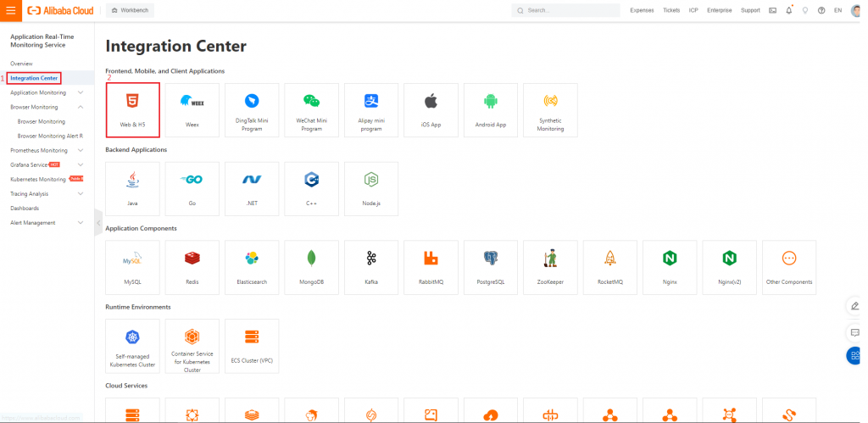
Task: Select the Weex integration card
Action: (x=192, y=110)
